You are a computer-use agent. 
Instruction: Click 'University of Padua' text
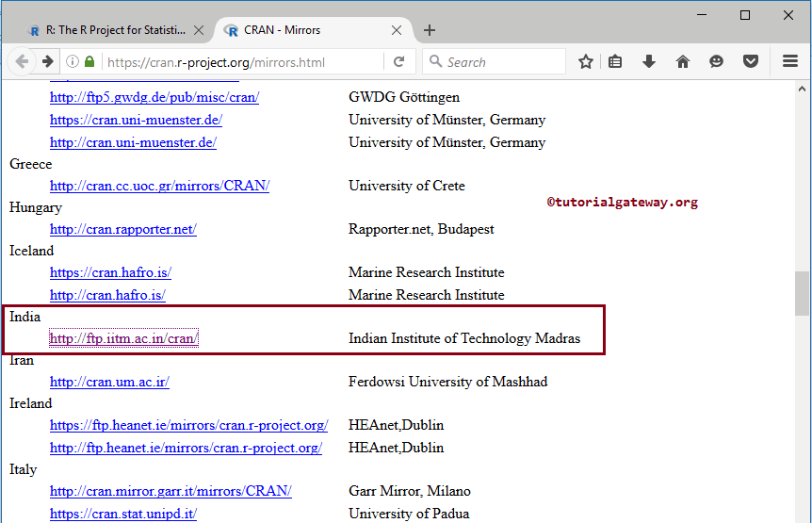[409, 515]
